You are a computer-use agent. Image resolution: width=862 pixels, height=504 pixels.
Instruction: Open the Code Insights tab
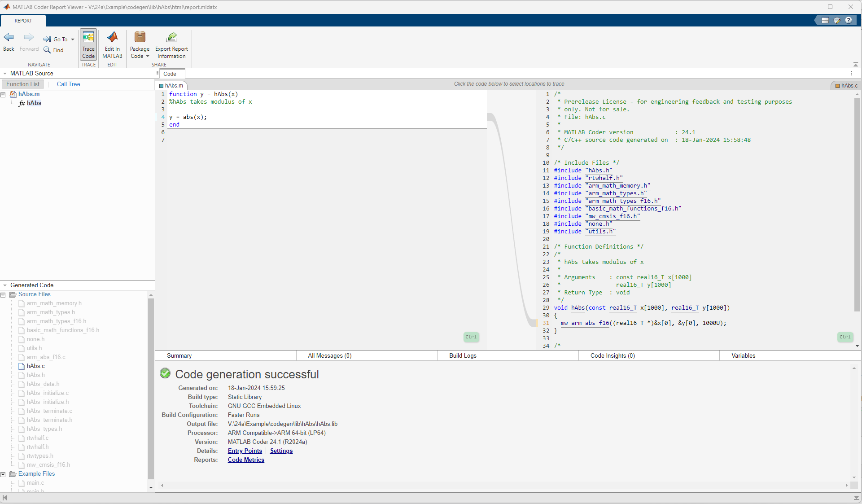[x=612, y=355]
